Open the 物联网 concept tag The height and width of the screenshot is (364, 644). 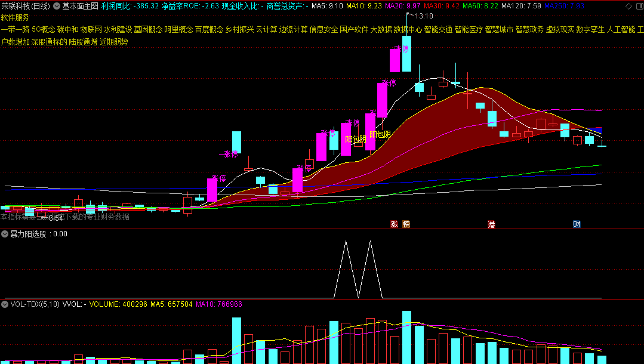click(91, 30)
